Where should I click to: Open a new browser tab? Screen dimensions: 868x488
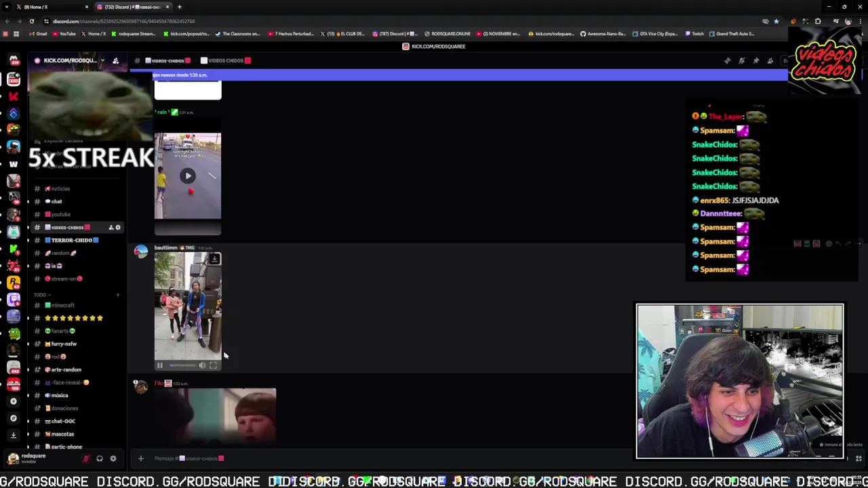coord(180,7)
